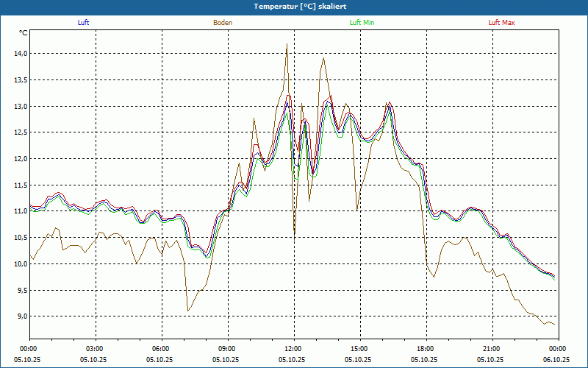
Task: Select the 06:00 time axis label
Action: (x=161, y=349)
